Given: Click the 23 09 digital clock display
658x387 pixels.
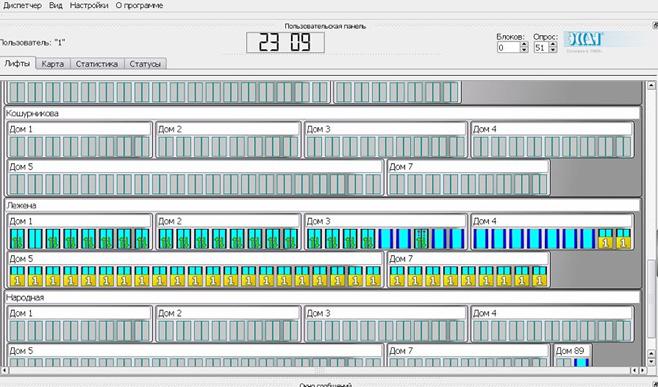Looking at the screenshot, I should coord(285,42).
